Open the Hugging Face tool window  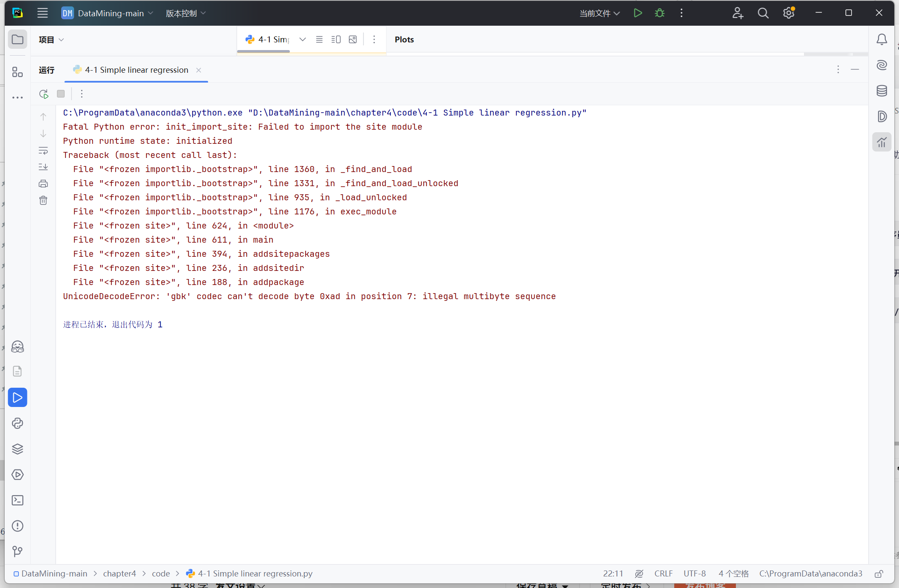pos(18,347)
